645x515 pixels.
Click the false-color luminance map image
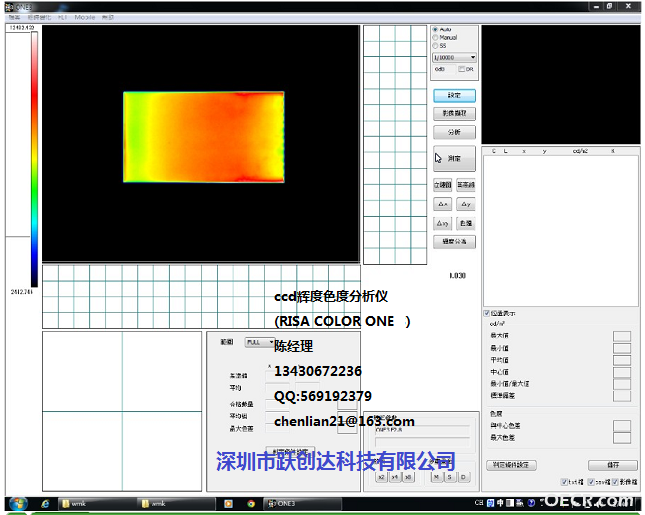[x=204, y=137]
